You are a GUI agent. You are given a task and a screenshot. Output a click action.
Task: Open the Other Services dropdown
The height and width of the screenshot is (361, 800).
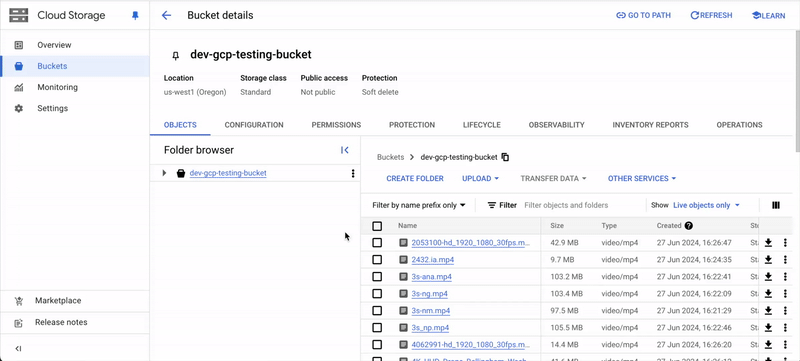(642, 178)
